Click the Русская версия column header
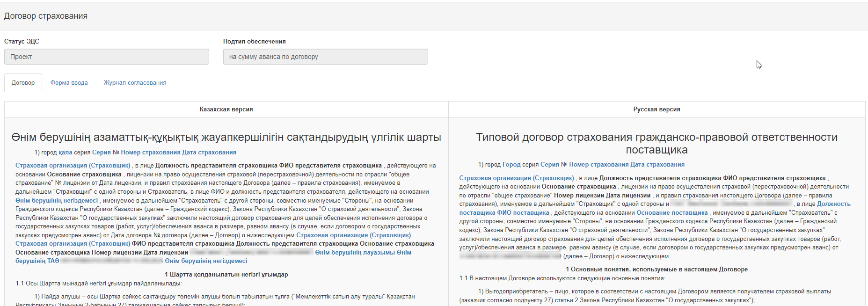The width and height of the screenshot is (868, 306). (x=656, y=109)
